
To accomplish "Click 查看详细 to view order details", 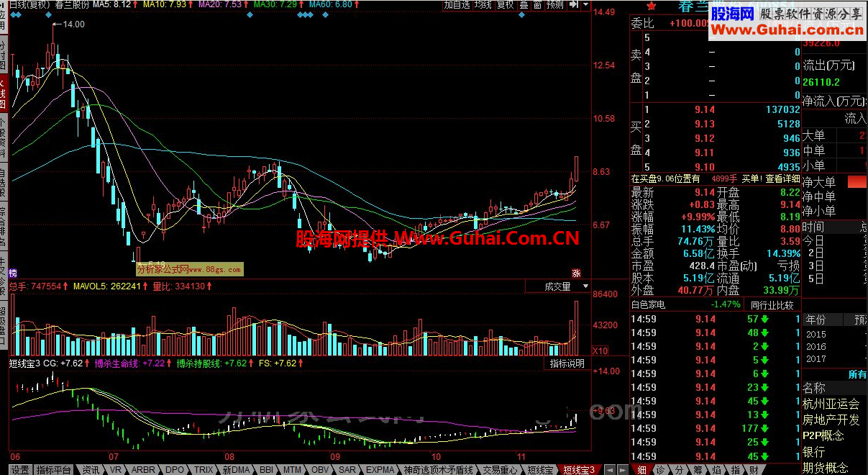I will coord(782,178).
